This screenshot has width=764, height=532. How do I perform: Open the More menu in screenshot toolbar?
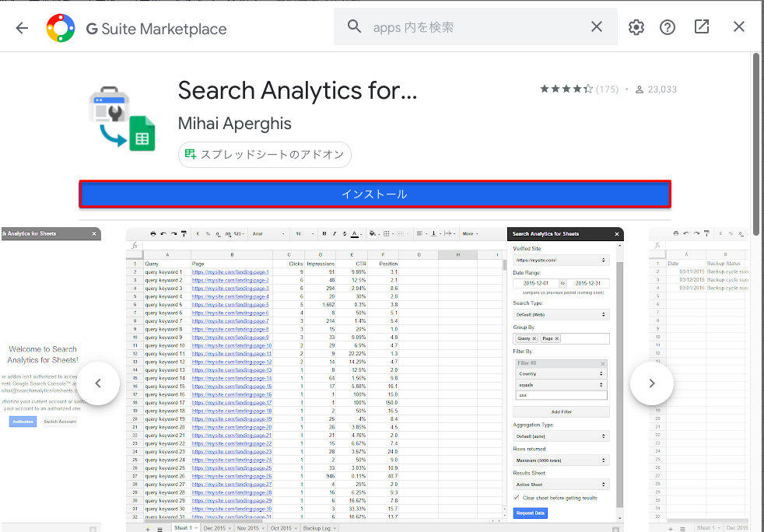(470, 234)
